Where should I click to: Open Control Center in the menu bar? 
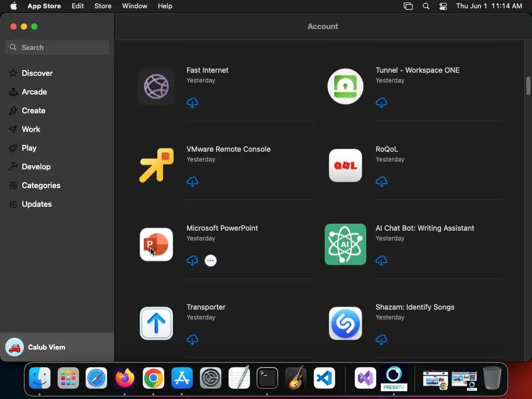pos(443,6)
